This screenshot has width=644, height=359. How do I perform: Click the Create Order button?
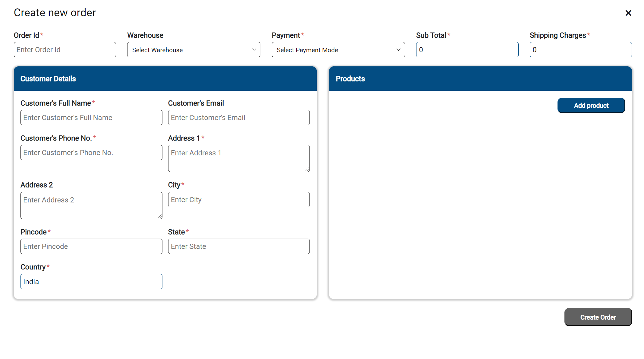click(x=598, y=317)
